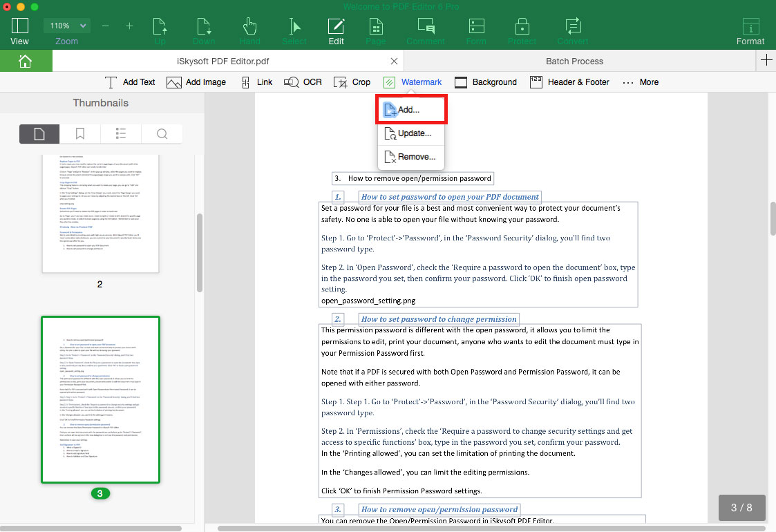This screenshot has width=776, height=532.
Task: Click list item '3. How to remove open/permission password'
Action: point(413,178)
